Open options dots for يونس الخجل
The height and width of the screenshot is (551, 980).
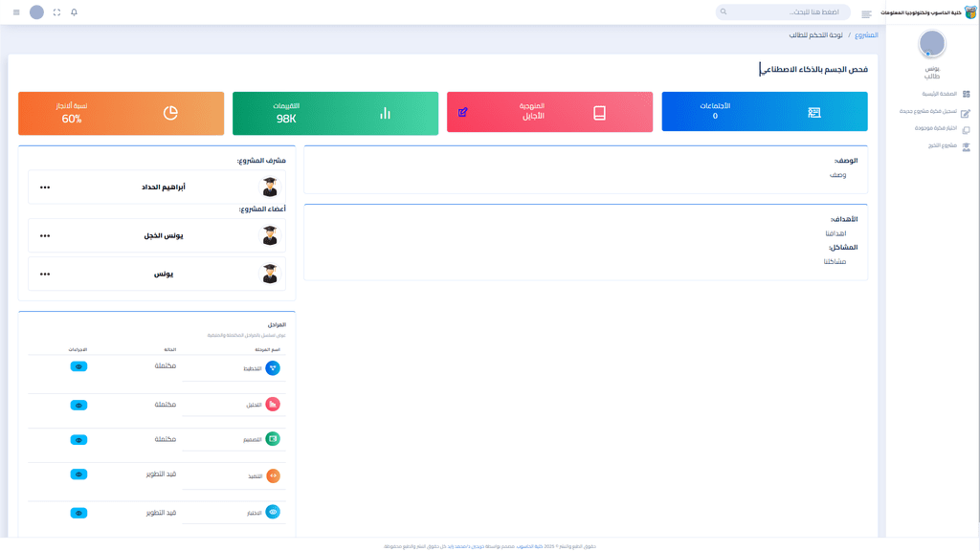click(x=45, y=236)
